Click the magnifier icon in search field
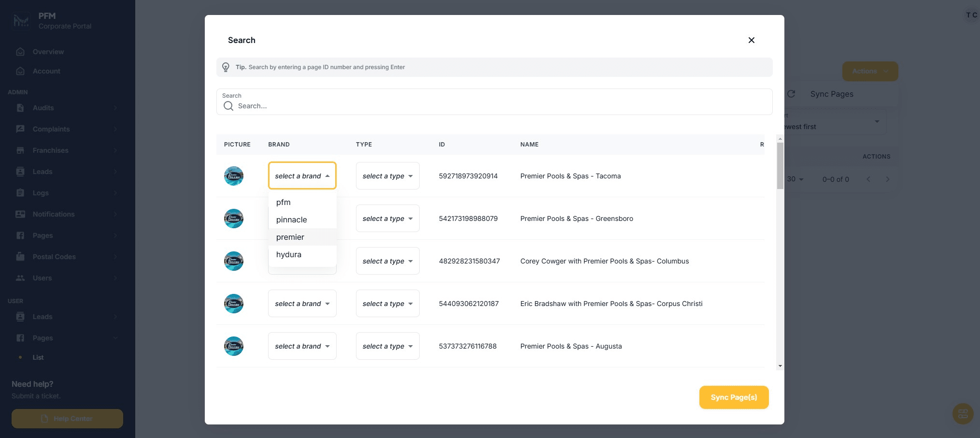The image size is (980, 438). point(228,106)
